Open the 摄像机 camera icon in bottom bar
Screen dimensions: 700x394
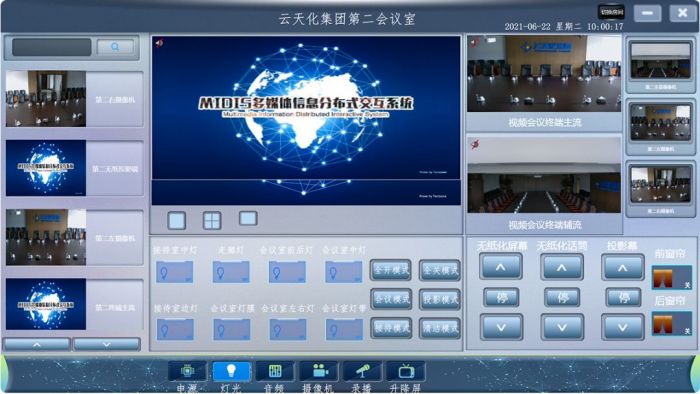(319, 371)
